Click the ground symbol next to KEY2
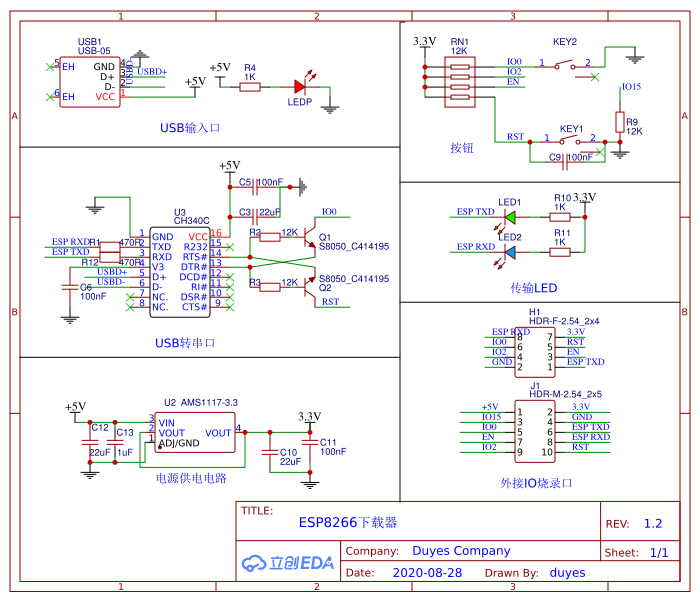This screenshot has height=602, width=700. coord(635,59)
